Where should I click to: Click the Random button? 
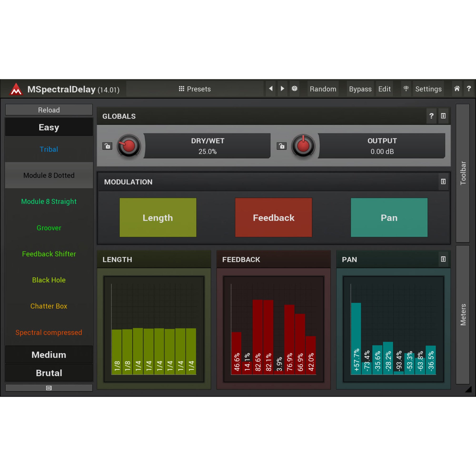coord(323,89)
